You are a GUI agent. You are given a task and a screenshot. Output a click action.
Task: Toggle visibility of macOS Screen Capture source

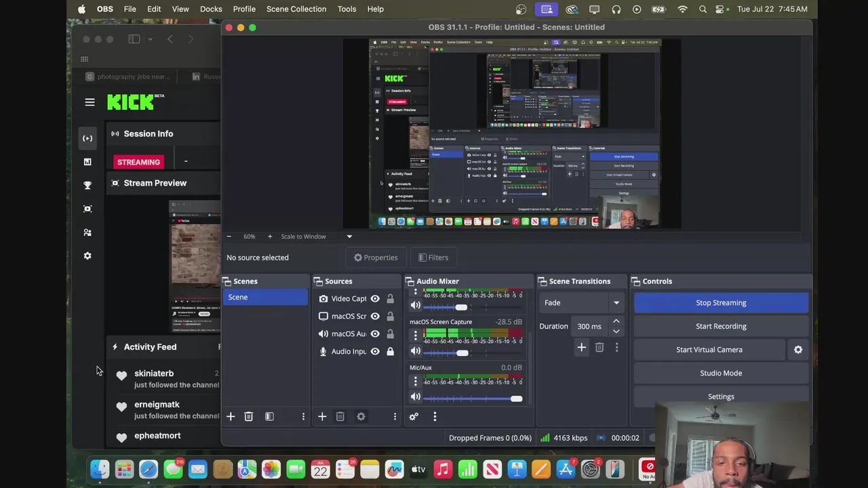(375, 316)
